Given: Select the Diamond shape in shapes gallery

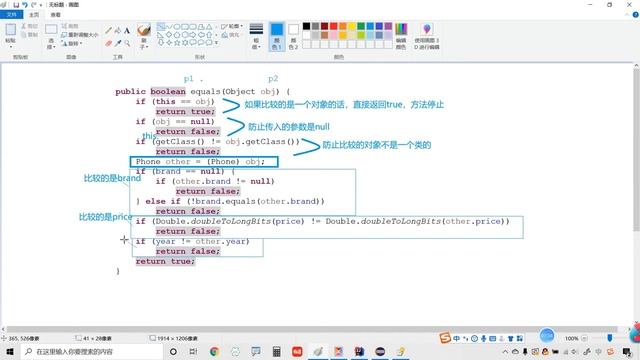Looking at the screenshot, I should click(169, 35).
